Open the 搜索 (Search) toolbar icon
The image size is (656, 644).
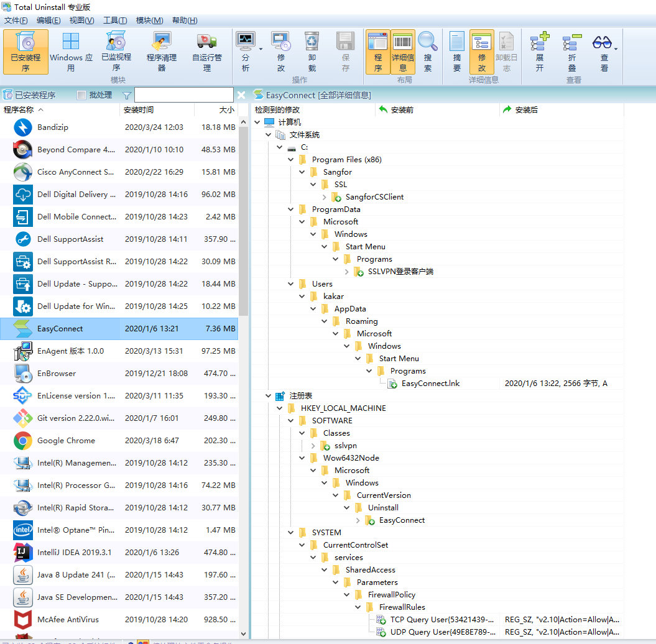tap(428, 50)
